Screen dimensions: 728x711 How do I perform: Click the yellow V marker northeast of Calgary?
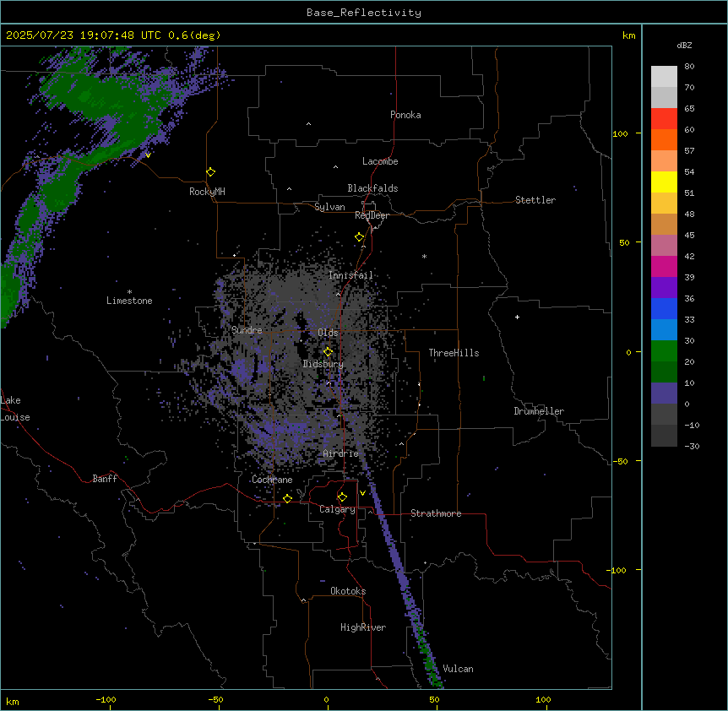tap(362, 493)
